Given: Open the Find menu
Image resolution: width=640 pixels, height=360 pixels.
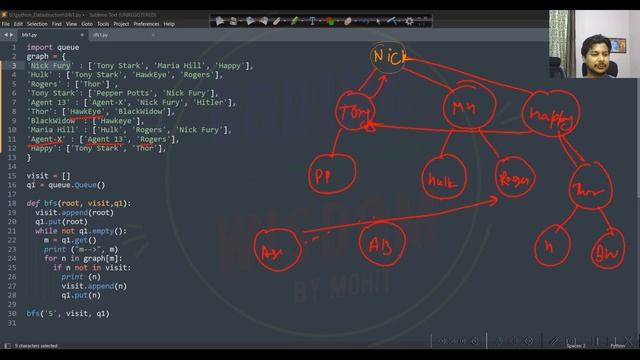Looking at the screenshot, I should click(x=57, y=24).
